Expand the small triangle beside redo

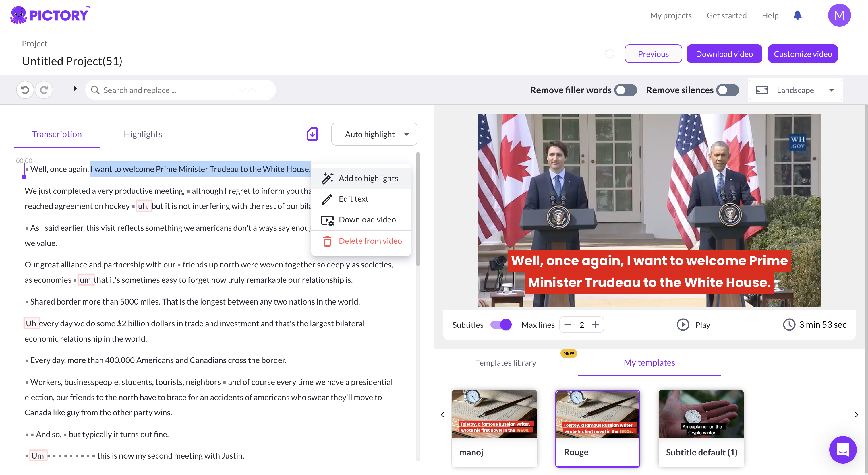coord(75,89)
